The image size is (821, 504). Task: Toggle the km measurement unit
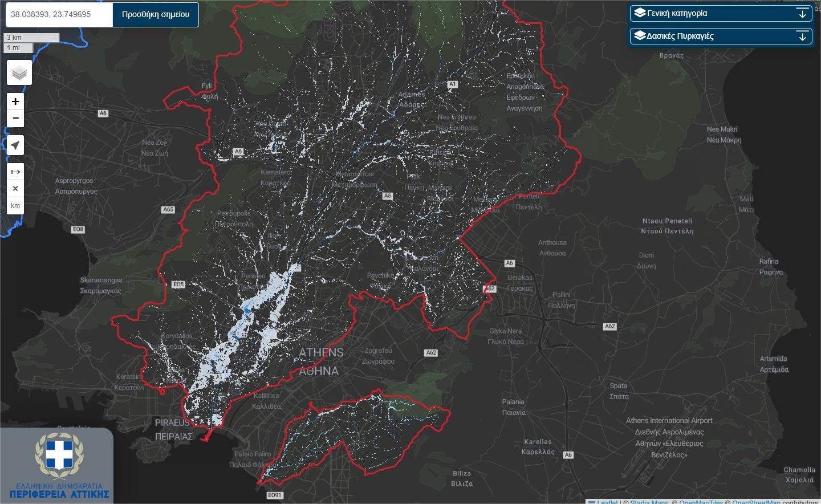pyautogui.click(x=15, y=206)
